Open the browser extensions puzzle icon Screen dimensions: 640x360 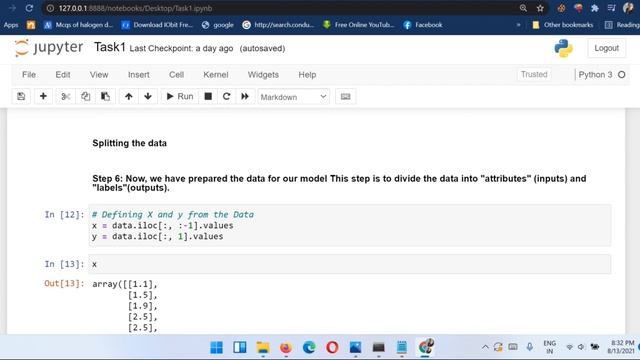pyautogui.click(x=595, y=8)
